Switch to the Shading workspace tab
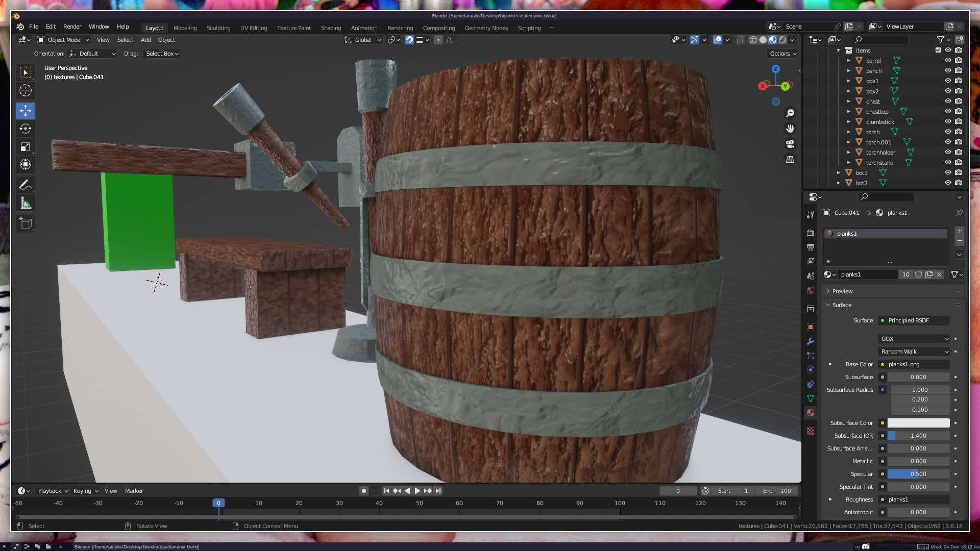980x551 pixels. [x=331, y=28]
